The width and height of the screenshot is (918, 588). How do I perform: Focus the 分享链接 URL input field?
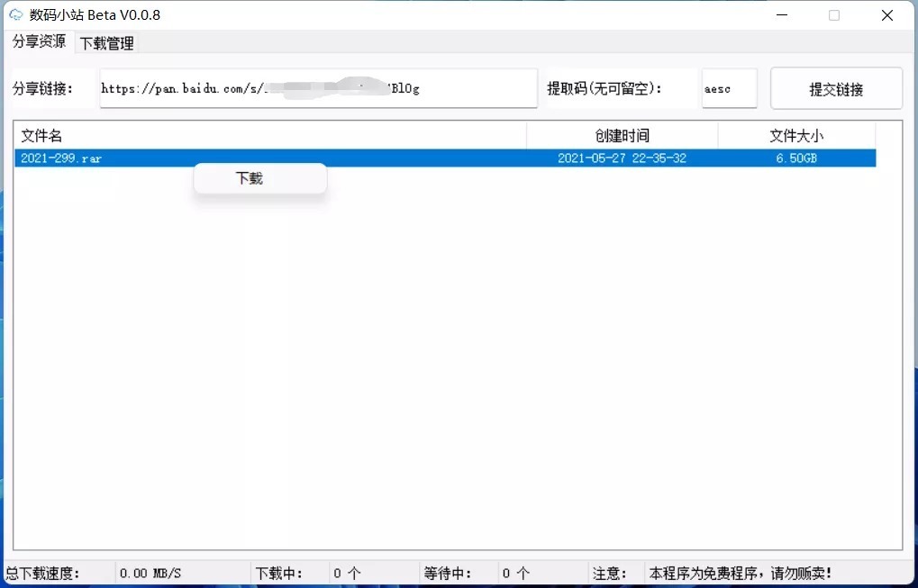318,88
